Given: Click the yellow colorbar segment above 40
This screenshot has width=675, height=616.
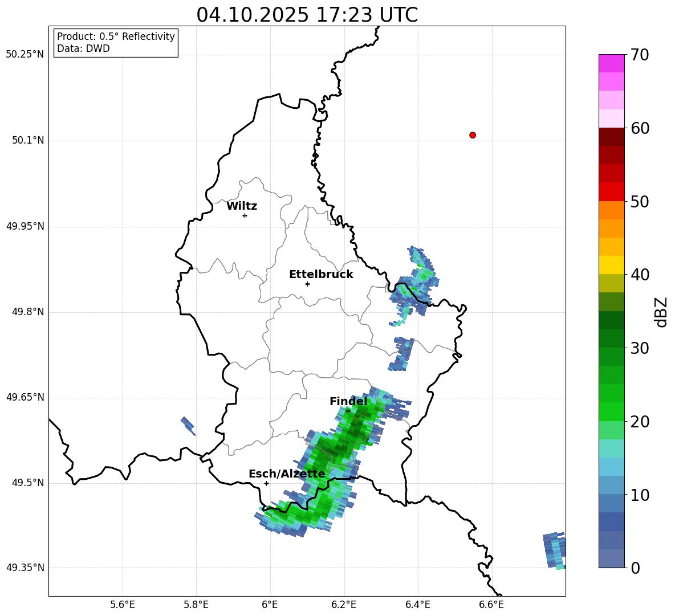Looking at the screenshot, I should point(611,265).
